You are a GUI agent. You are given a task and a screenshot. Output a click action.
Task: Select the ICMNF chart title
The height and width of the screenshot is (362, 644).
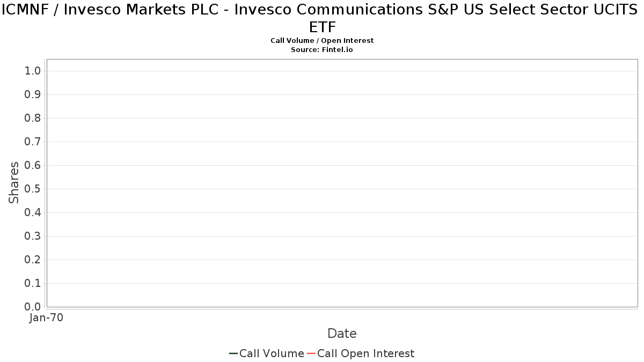[322, 18]
